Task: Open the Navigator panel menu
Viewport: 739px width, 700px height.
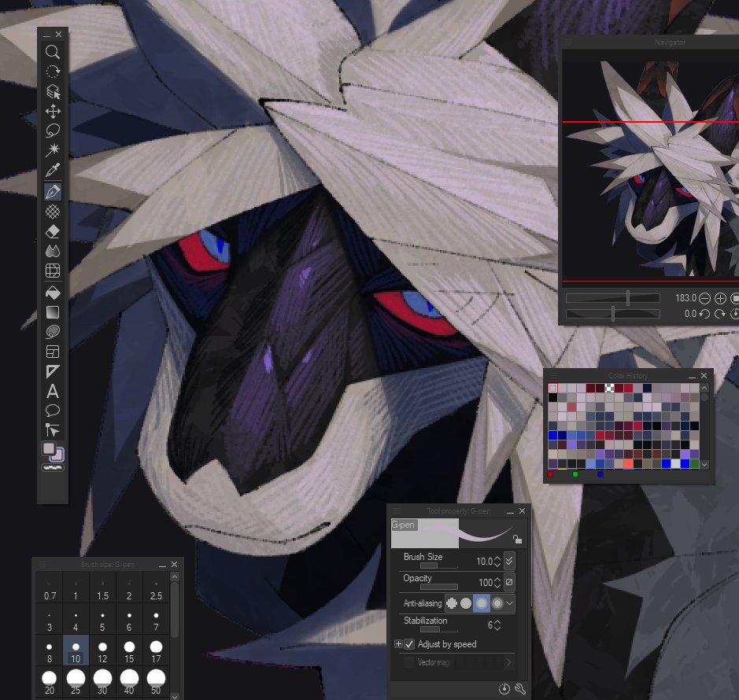Action: pyautogui.click(x=569, y=42)
